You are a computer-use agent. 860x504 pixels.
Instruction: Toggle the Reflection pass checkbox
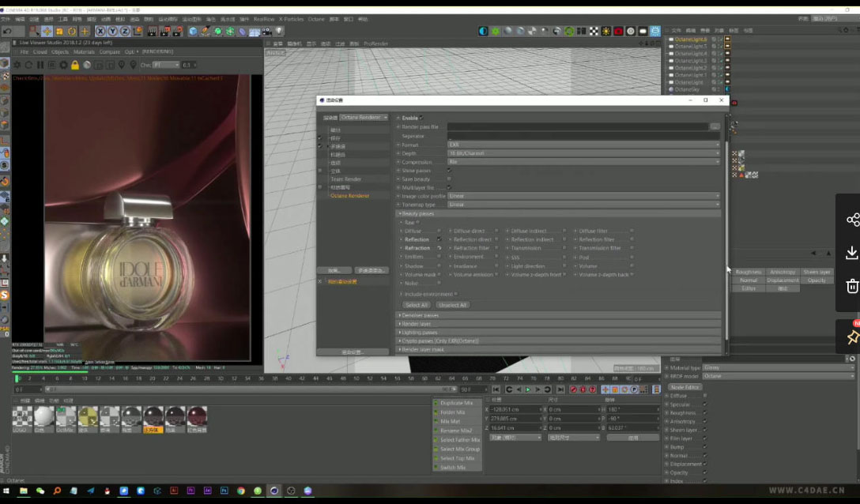(439, 239)
